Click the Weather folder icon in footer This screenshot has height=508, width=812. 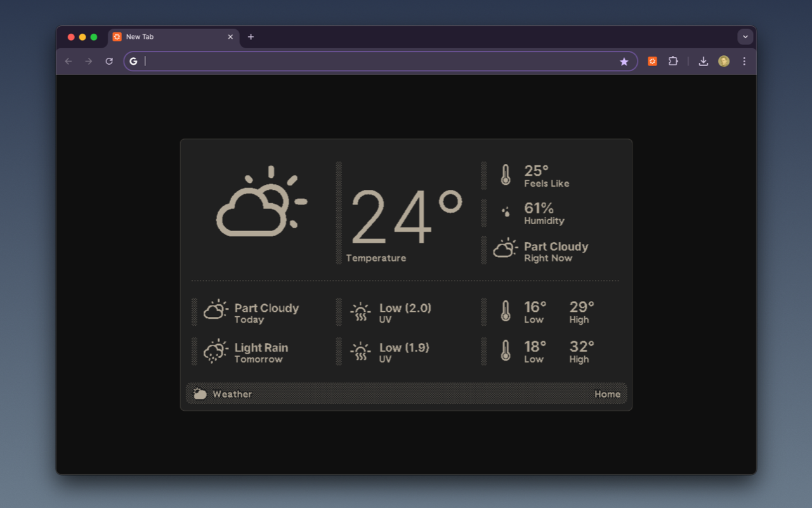pyautogui.click(x=200, y=394)
